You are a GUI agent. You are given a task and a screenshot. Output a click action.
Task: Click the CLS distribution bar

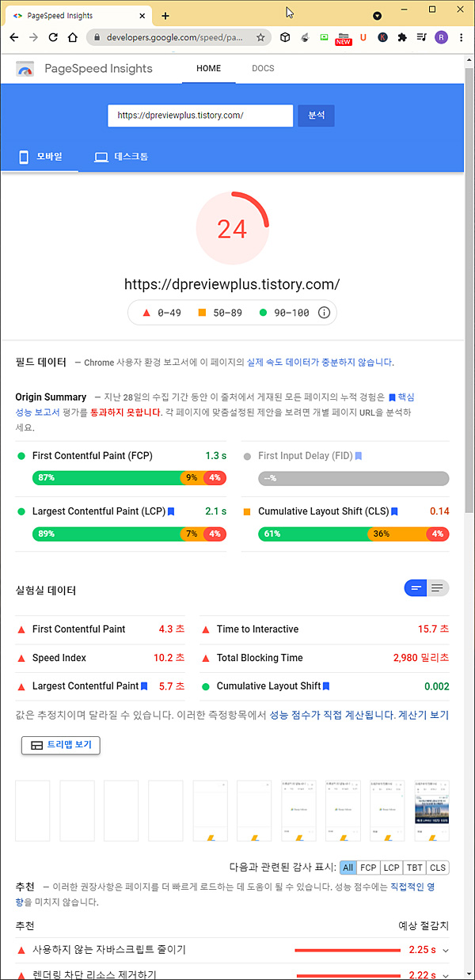[353, 534]
